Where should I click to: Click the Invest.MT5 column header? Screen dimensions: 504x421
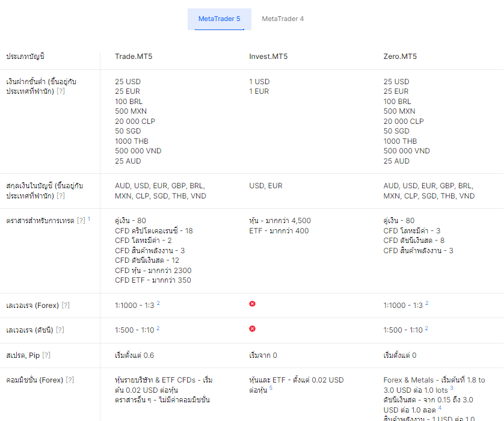[268, 57]
